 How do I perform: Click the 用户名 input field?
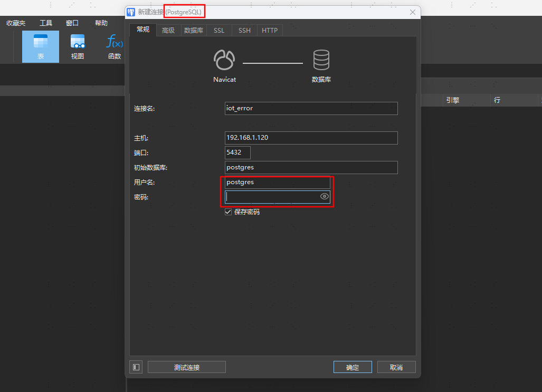(277, 182)
